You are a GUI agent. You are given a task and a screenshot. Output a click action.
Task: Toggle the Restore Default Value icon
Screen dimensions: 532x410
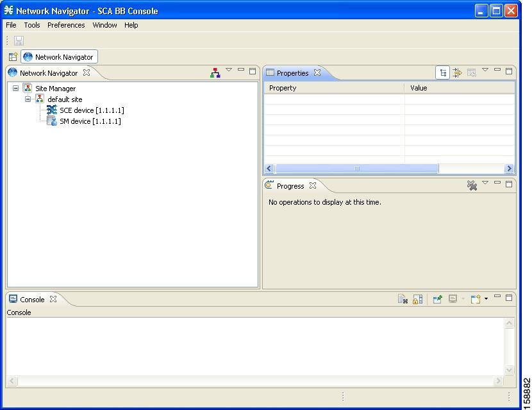472,73
